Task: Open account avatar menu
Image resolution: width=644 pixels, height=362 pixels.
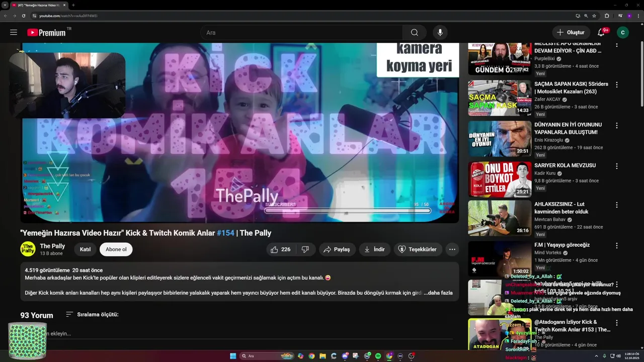Action: [623, 32]
